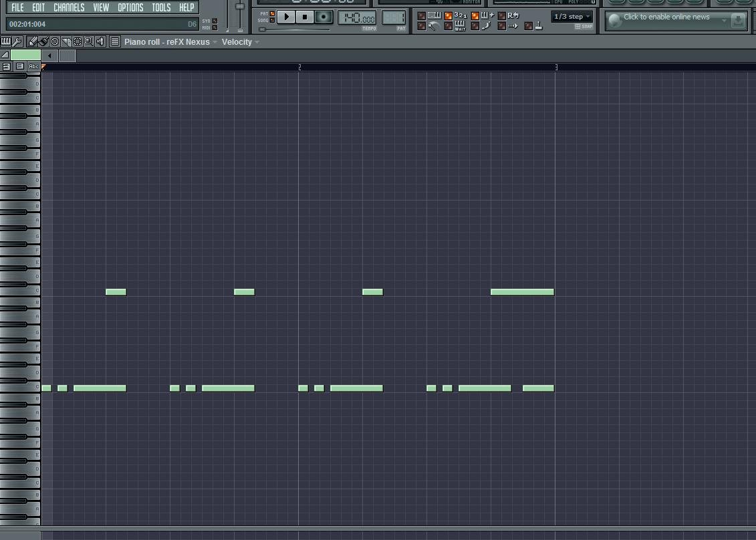
Task: Click the typing keyboard icon
Action: pyautogui.click(x=434, y=15)
